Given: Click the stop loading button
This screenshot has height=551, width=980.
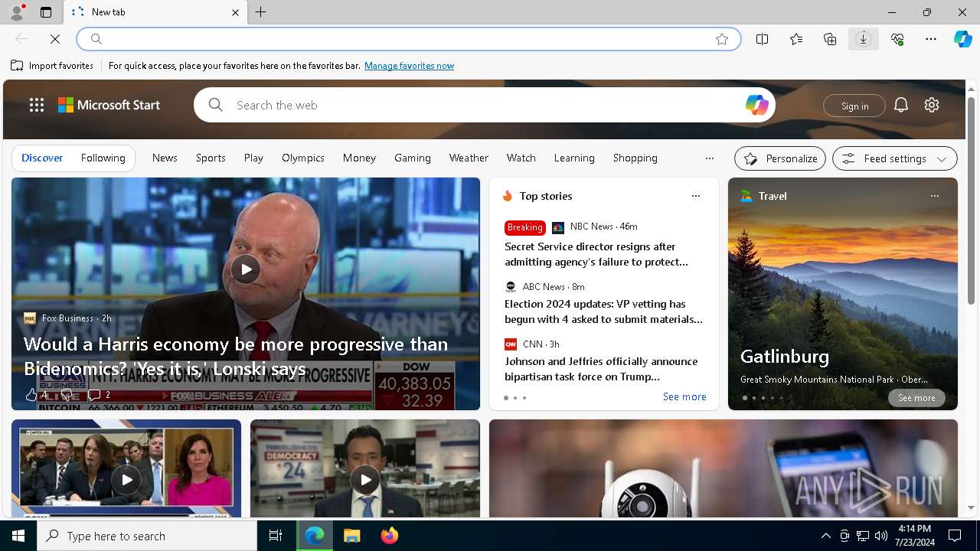Looking at the screenshot, I should tap(55, 39).
